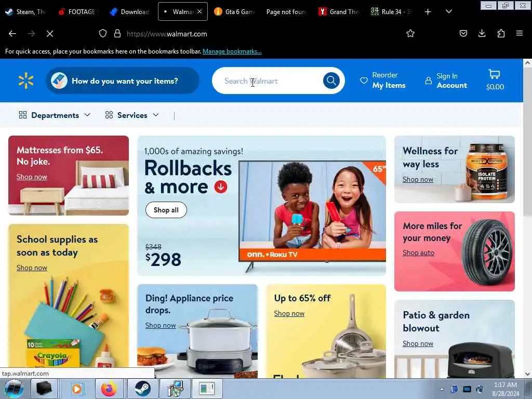Click Shop now under School supplies
532x399 pixels.
[x=32, y=268]
